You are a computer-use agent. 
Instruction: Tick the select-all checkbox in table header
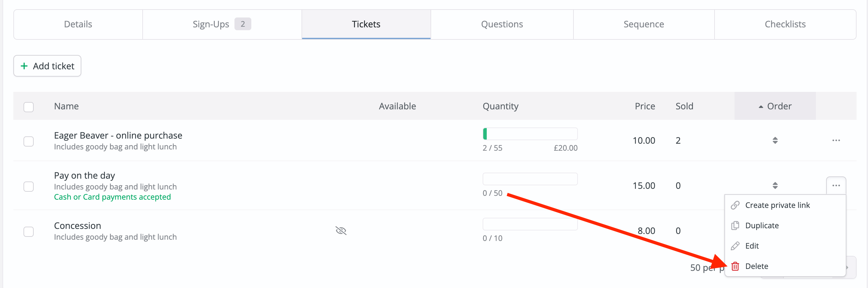coord(29,107)
